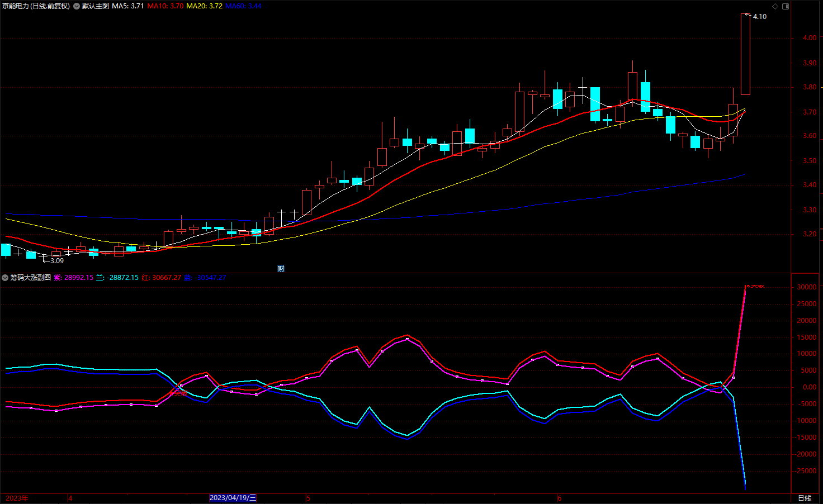Open dropdown arrow beside 默认主图

(77, 6)
